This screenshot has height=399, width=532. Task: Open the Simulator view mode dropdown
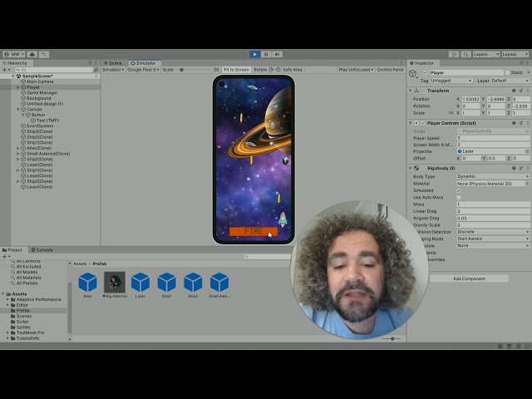pos(113,70)
